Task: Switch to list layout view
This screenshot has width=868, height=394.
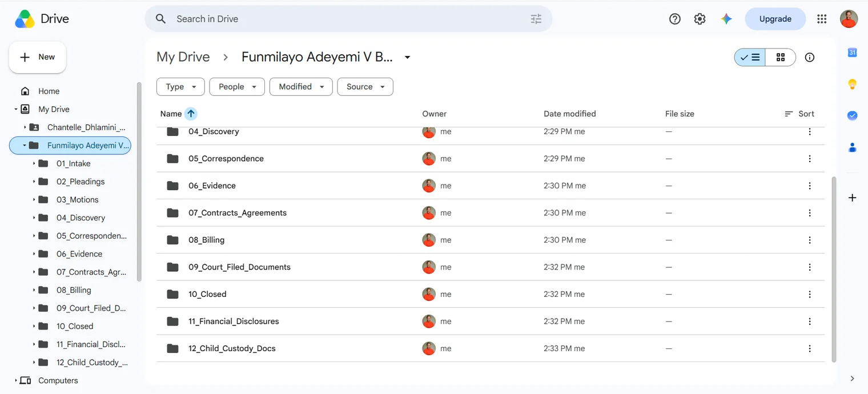Action: pyautogui.click(x=750, y=57)
